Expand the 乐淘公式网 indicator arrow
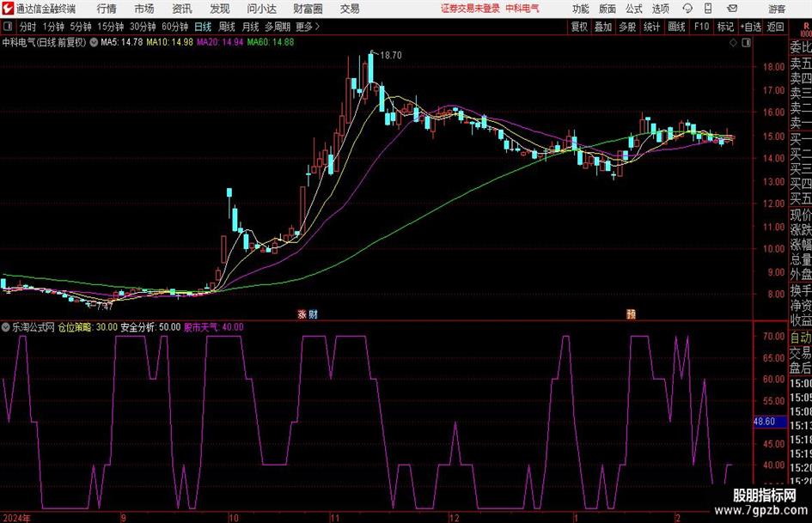This screenshot has width=812, height=523. 6,327
